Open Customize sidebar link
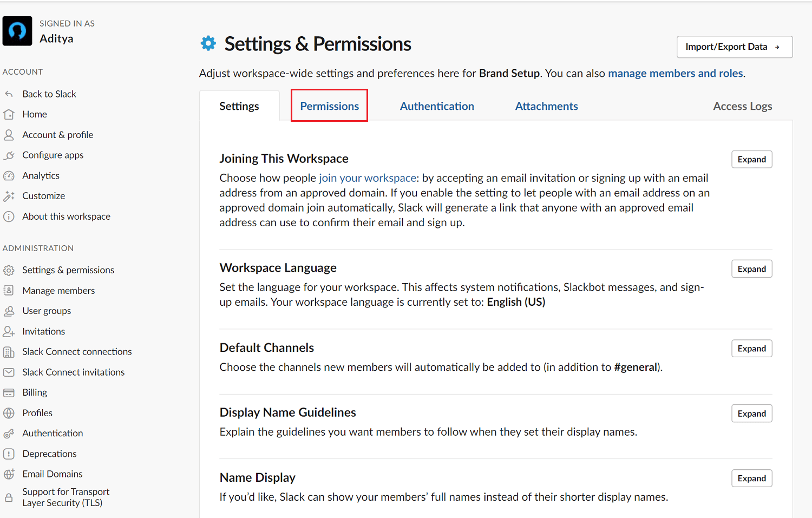Viewport: 812px width, 518px height. click(44, 196)
